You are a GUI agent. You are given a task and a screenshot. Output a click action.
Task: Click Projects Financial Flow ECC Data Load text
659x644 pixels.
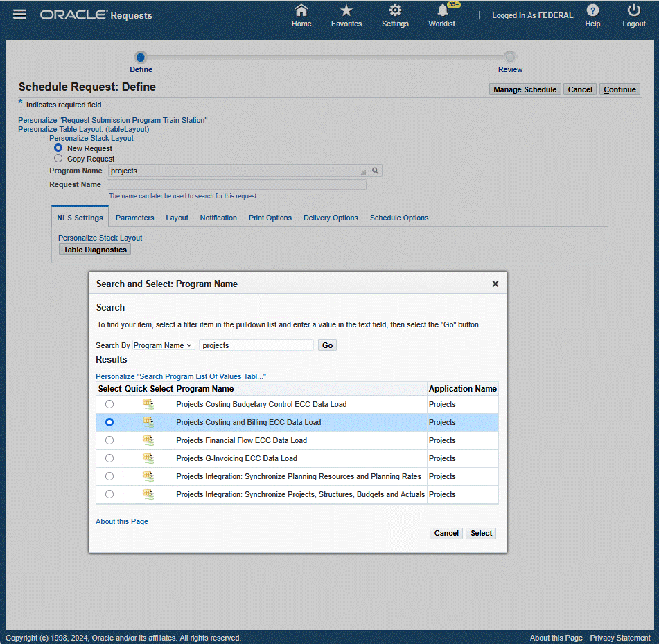[242, 440]
